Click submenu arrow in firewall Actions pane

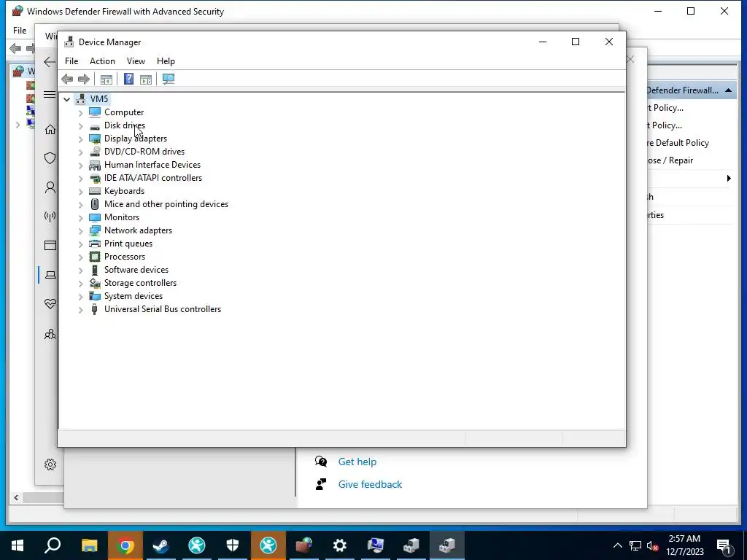(x=729, y=178)
